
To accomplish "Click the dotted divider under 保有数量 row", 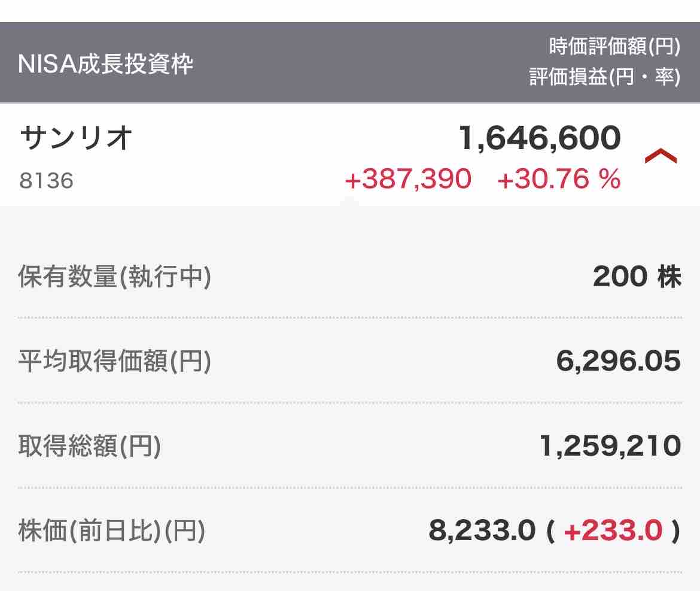I will tap(350, 318).
